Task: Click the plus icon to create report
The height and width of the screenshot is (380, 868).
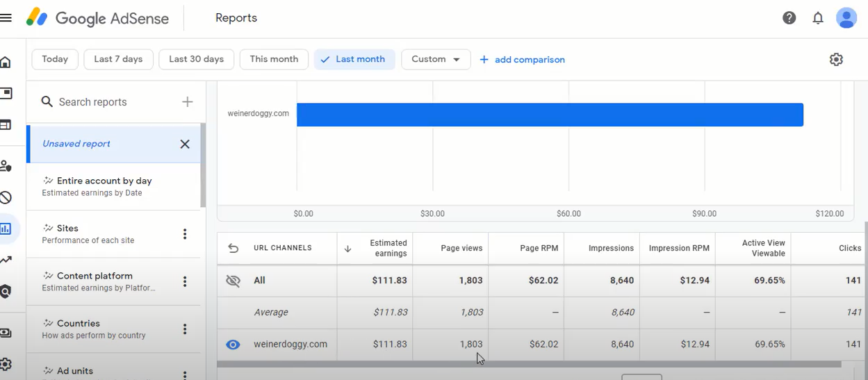Action: [x=187, y=102]
